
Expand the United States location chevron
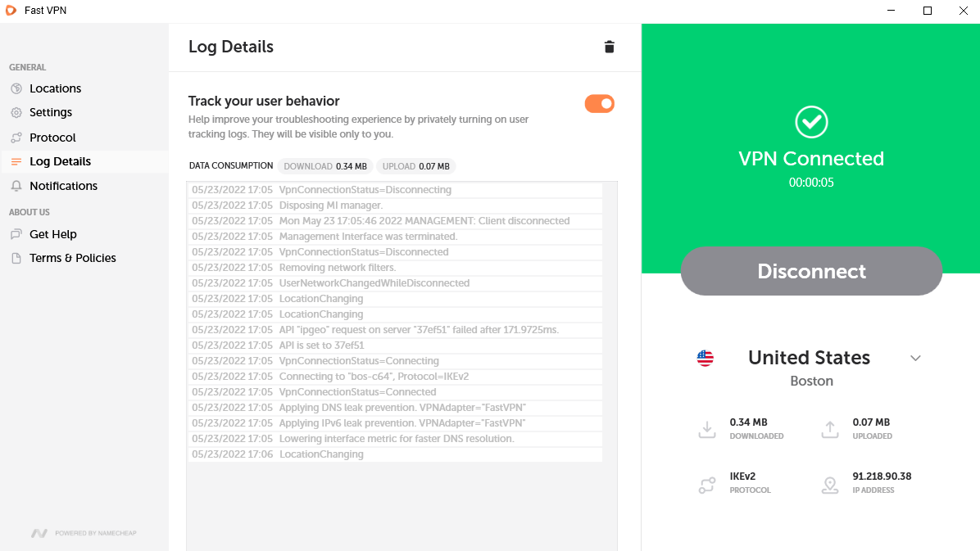[915, 358]
